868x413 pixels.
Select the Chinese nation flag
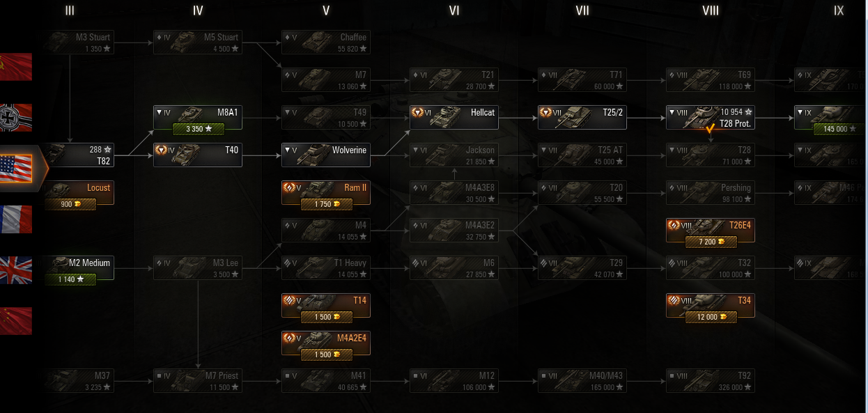click(15, 321)
